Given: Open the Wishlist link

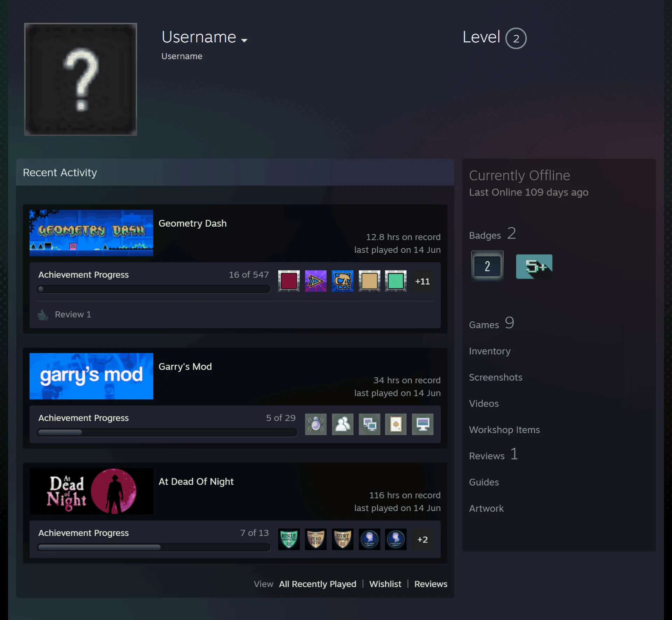Looking at the screenshot, I should click(x=385, y=584).
